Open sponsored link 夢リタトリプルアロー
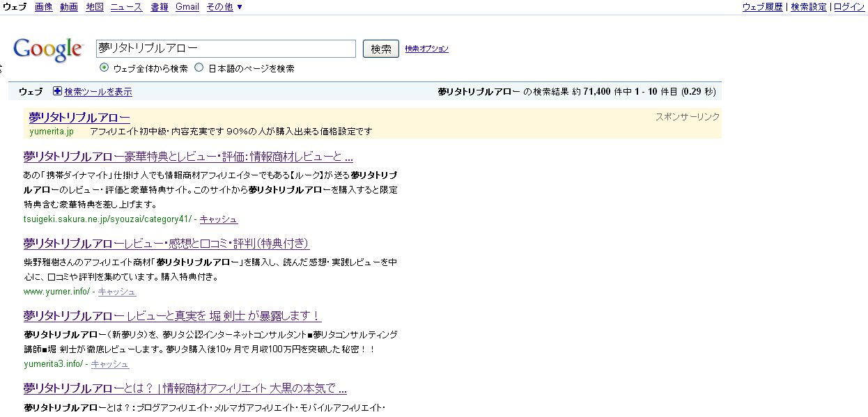Screen dimensions: 868x417 pos(79,118)
